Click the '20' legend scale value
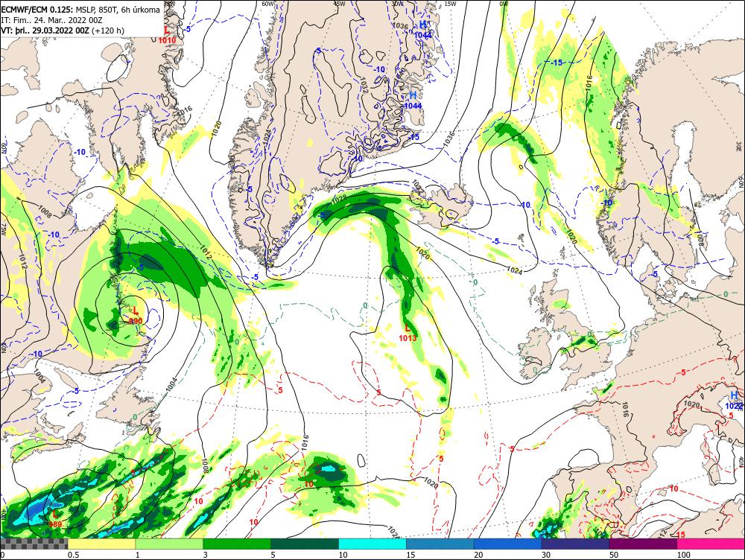Screen dimensions: 745x560 click(478, 555)
